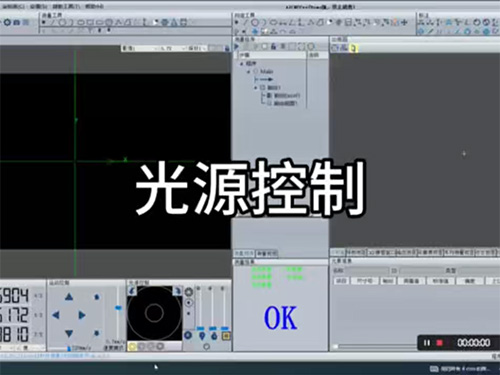The height and width of the screenshot is (375, 500).
Task: Click the circle icon under the light sliders
Action: pyautogui.click(x=207, y=347)
